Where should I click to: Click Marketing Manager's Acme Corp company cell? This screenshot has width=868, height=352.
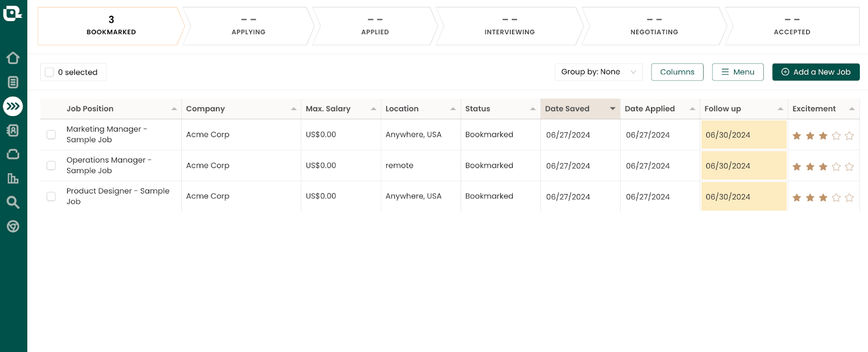241,135
